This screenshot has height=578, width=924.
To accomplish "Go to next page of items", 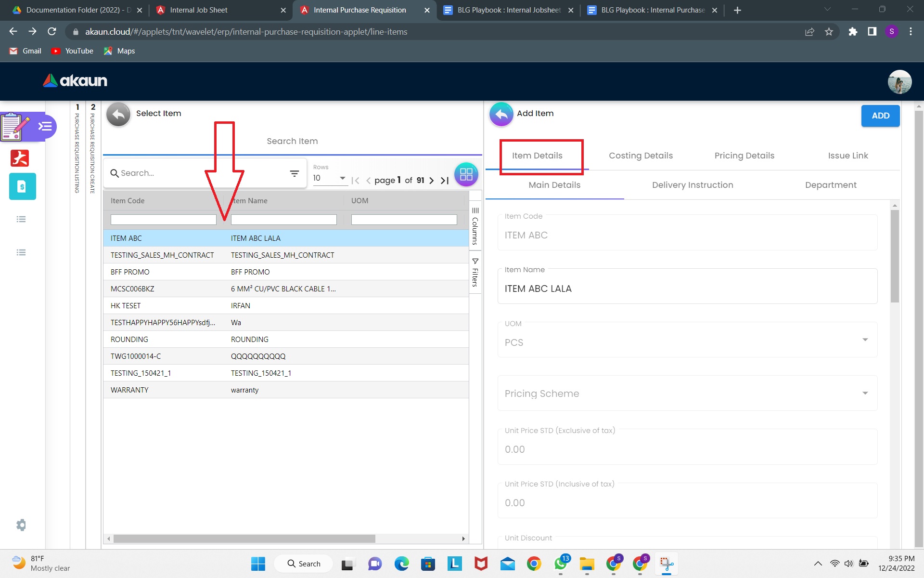I will point(432,181).
